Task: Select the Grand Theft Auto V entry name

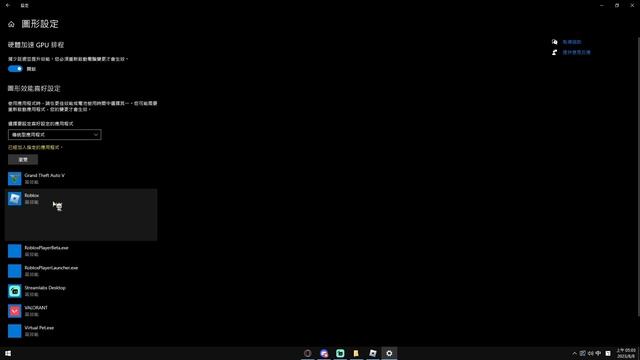Action: (x=44, y=175)
